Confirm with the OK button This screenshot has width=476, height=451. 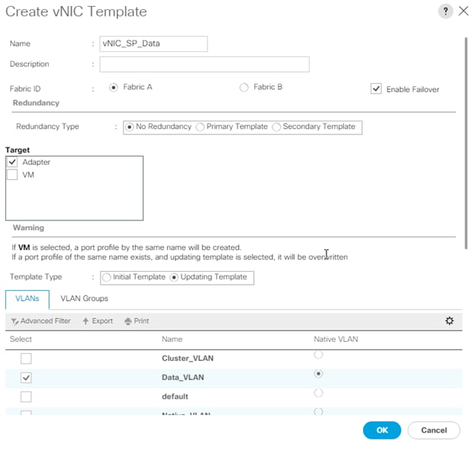tap(382, 430)
